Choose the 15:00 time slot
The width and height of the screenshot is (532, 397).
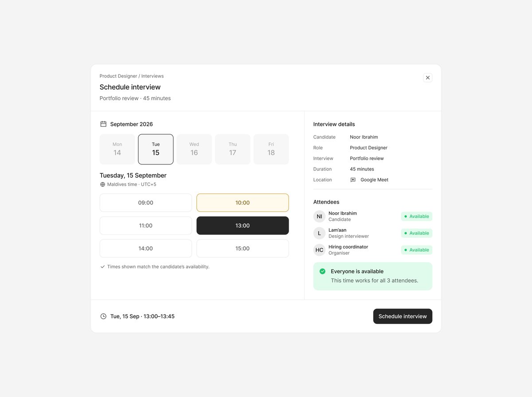tap(243, 249)
